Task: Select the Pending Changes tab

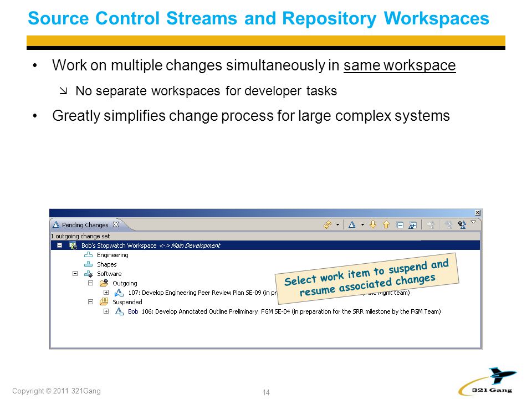Action: tap(85, 225)
